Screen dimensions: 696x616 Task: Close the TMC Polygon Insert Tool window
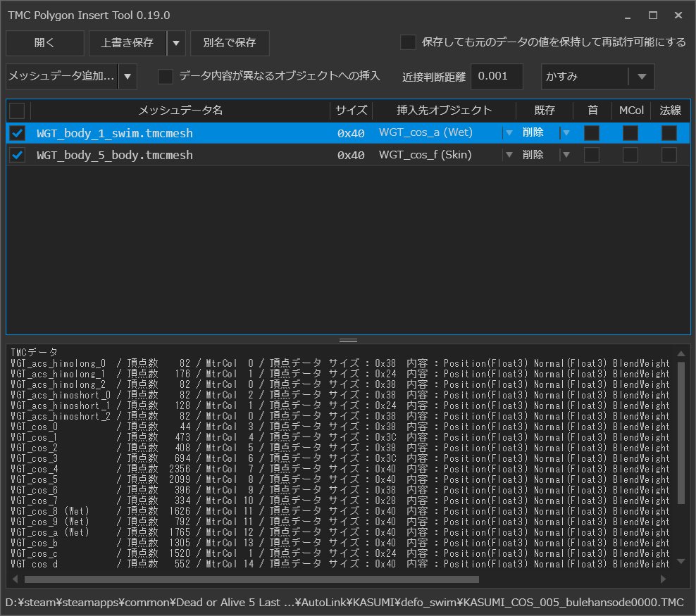pyautogui.click(x=678, y=15)
